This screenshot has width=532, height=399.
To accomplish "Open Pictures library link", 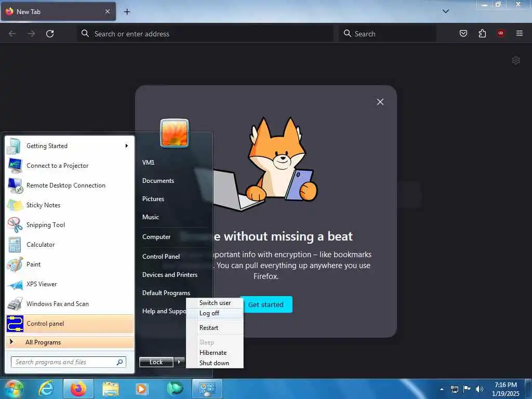I will tap(153, 199).
